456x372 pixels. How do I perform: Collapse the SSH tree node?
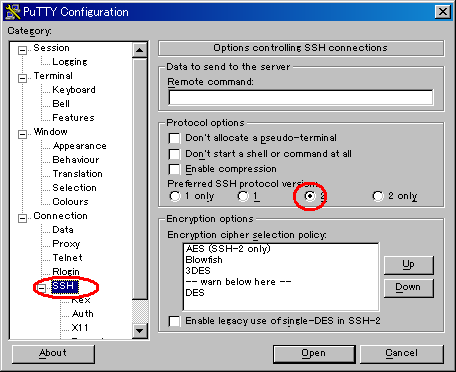pyautogui.click(x=42, y=288)
